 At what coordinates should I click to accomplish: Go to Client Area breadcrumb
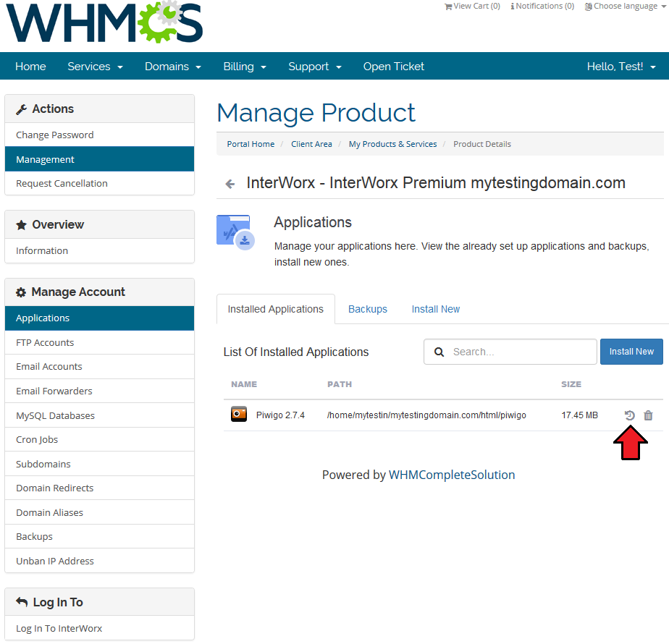[311, 144]
